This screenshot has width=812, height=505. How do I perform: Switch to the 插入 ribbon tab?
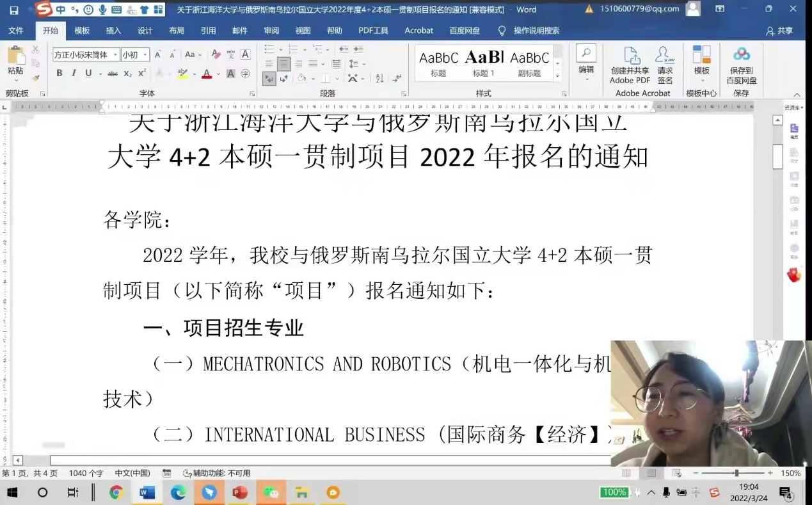pyautogui.click(x=113, y=31)
